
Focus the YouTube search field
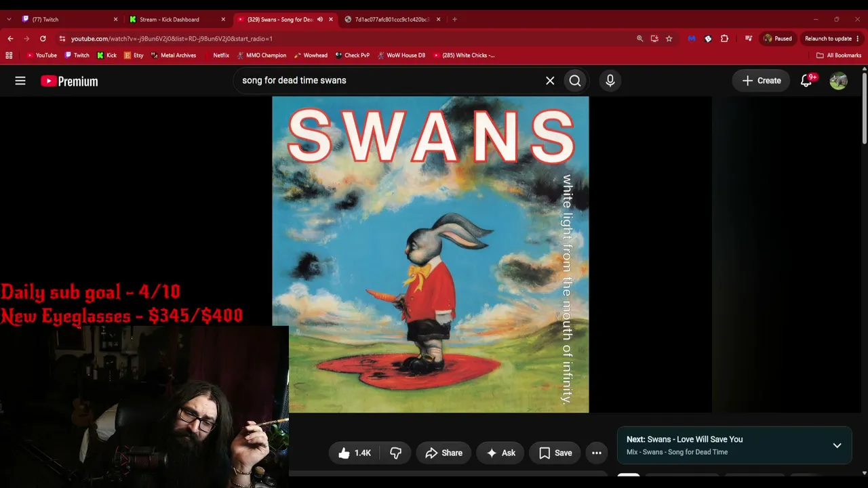point(390,81)
